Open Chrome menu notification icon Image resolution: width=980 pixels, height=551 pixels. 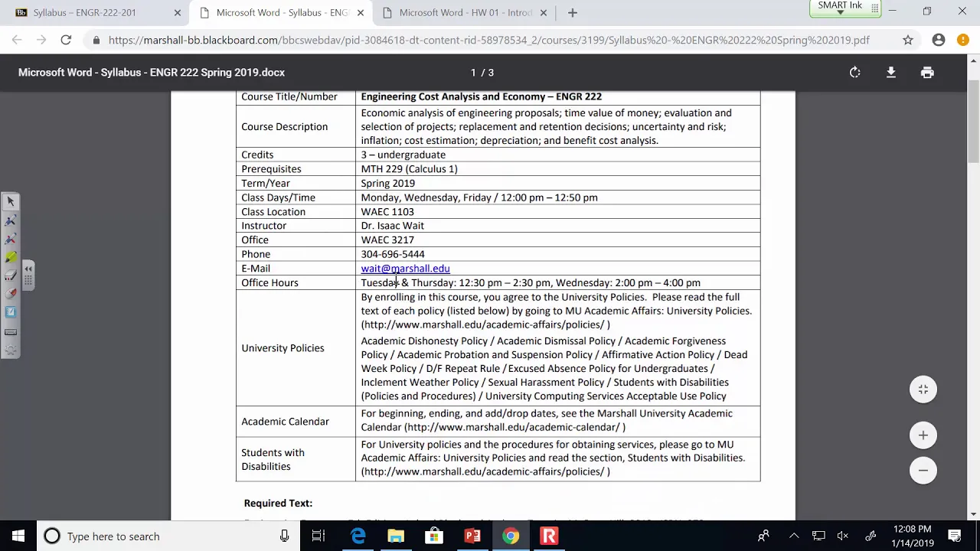963,40
